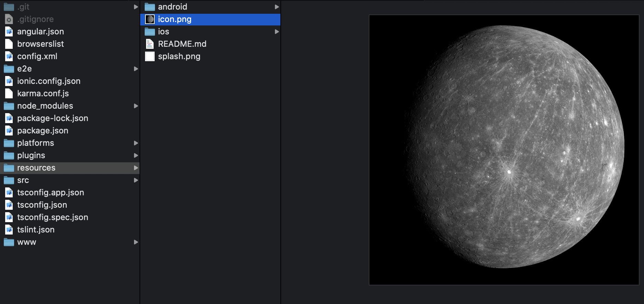Select the angular.json file name

click(x=41, y=32)
